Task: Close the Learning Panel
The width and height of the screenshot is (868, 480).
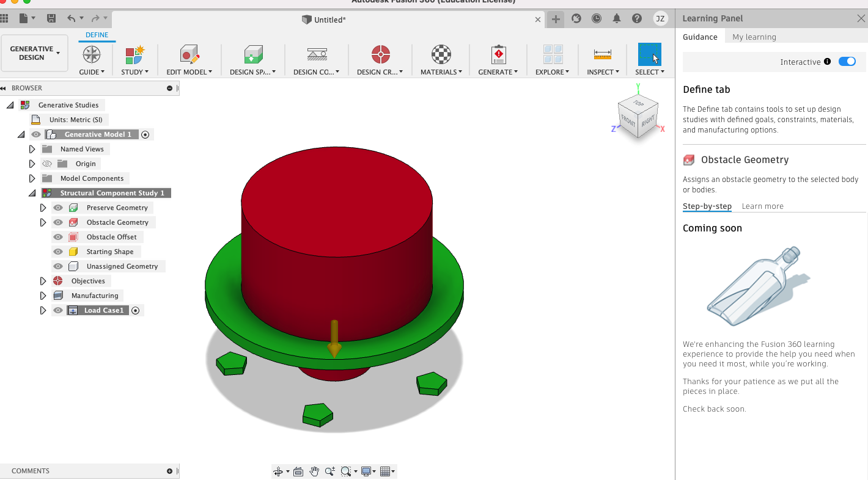Action: click(861, 18)
